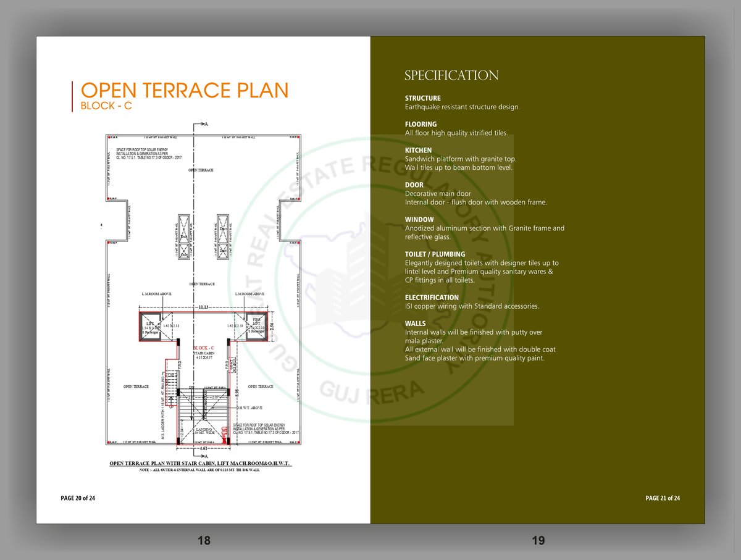
Task: Click the 'WALLS' section heading
Action: click(416, 324)
